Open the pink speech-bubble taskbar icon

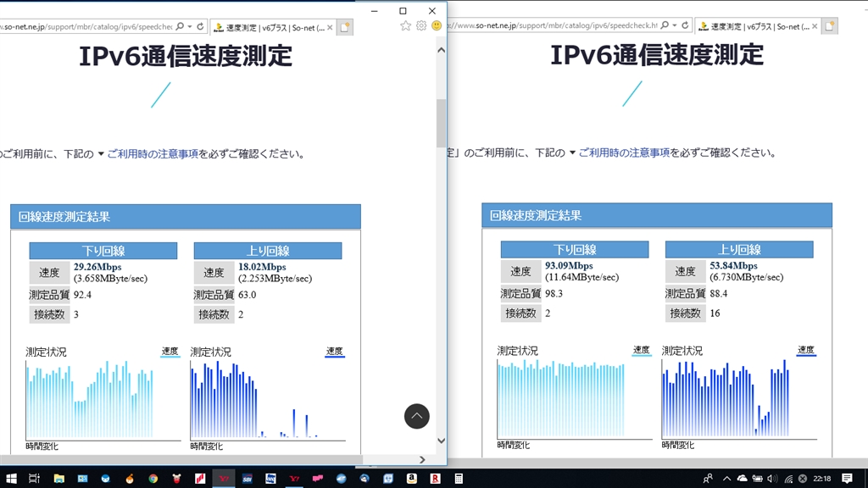[318, 479]
